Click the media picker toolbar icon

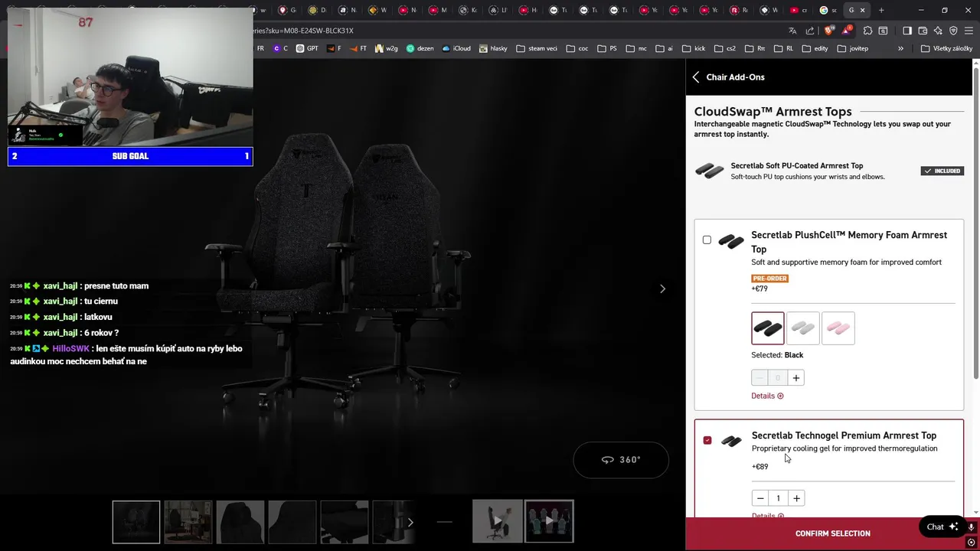pos(883,31)
